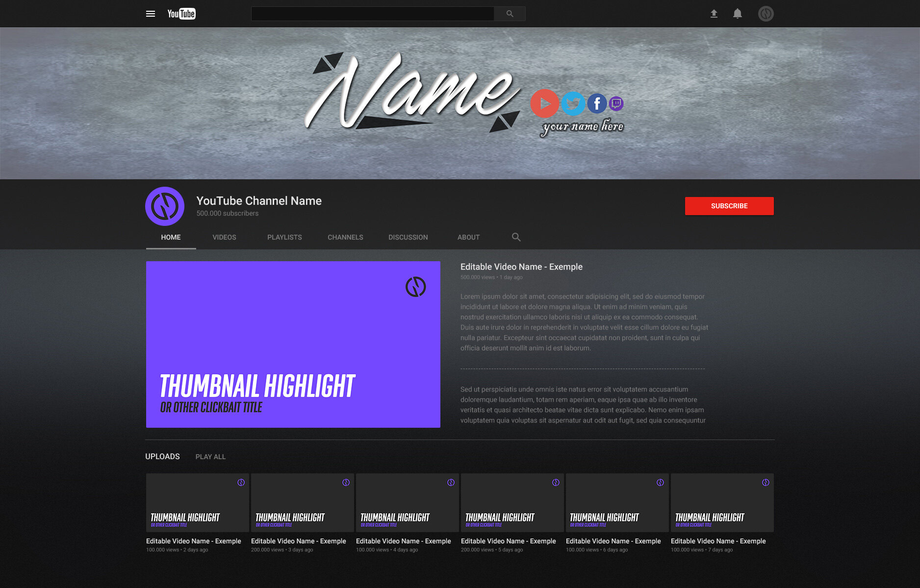Open the upload from 7 days ago
The height and width of the screenshot is (588, 920).
pyautogui.click(x=722, y=503)
